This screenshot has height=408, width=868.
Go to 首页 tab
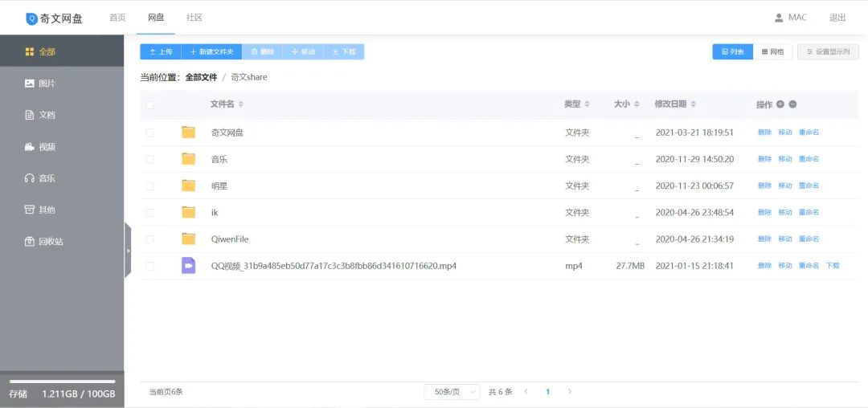tap(117, 18)
